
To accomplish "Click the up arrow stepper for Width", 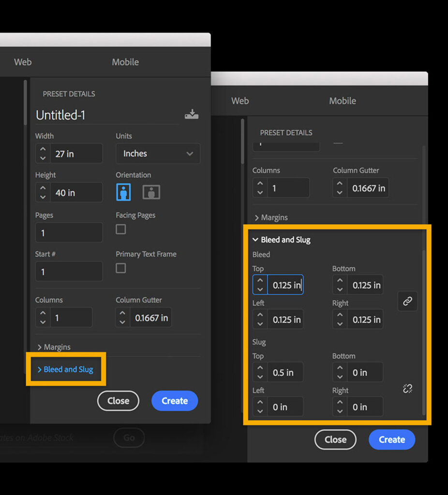I will tap(43, 149).
